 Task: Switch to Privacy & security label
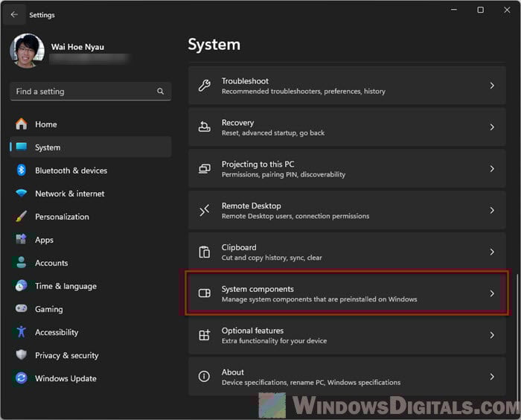(x=67, y=355)
